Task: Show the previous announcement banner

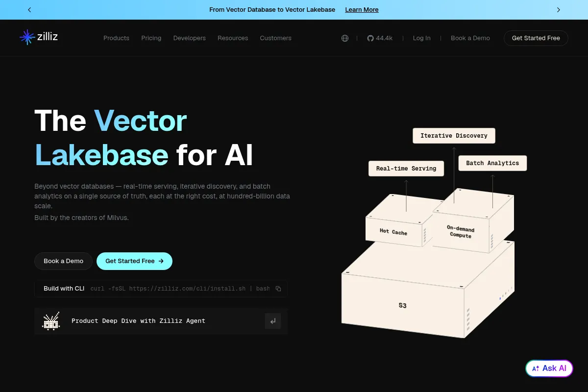Action: (x=29, y=10)
